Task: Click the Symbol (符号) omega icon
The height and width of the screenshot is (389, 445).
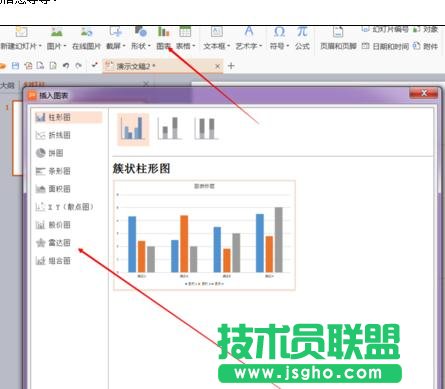Action: 279,32
